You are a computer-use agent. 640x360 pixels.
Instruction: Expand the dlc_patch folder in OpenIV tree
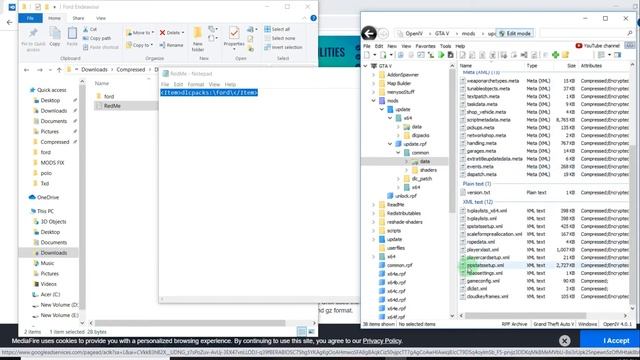398,178
